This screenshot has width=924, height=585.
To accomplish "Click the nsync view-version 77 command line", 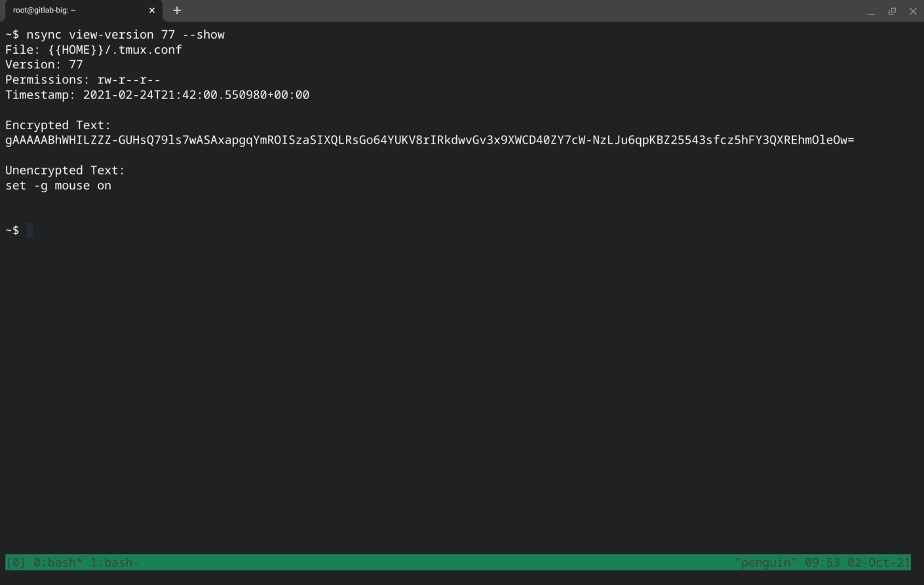I will point(115,35).
